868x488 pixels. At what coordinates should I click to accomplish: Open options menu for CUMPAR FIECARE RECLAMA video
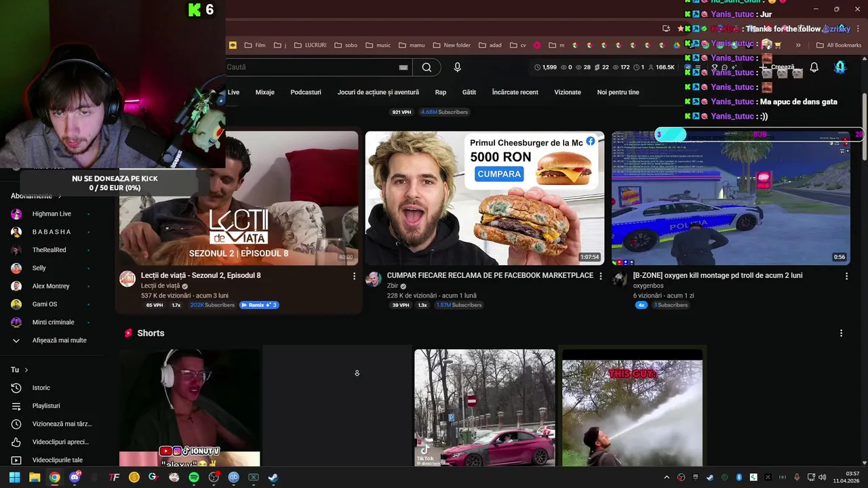click(600, 276)
